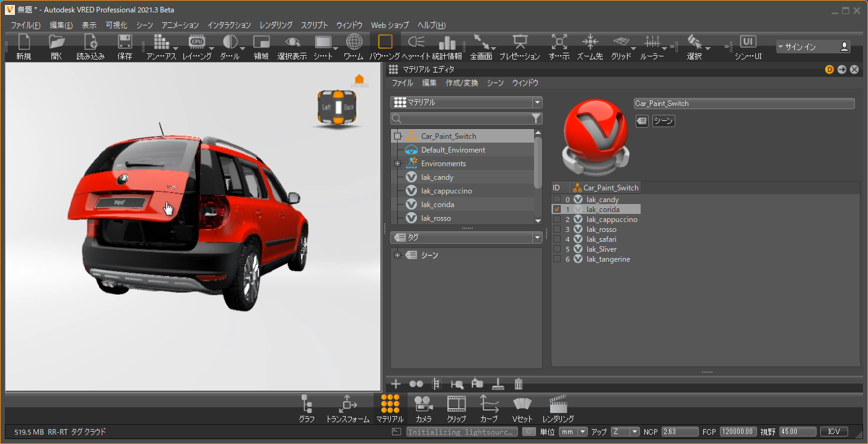Image resolution: width=868 pixels, height=444 pixels.
Task: Open the レンダリング main menu
Action: click(x=276, y=25)
